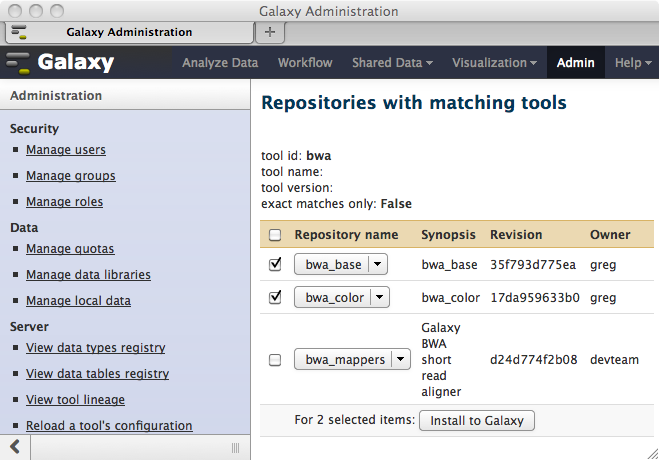The height and width of the screenshot is (460, 659).
Task: Click the Galaxy logo icon in the navbar
Action: (18, 63)
